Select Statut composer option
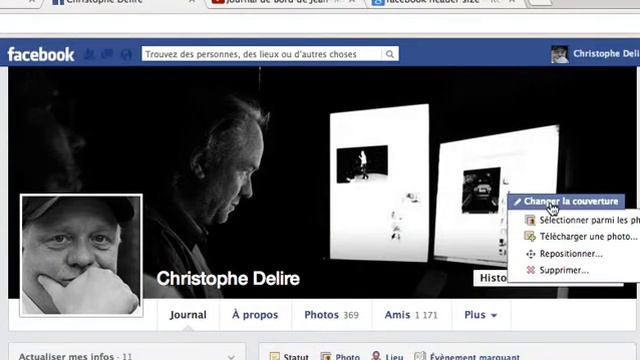The width and height of the screenshot is (640, 360). (289, 356)
